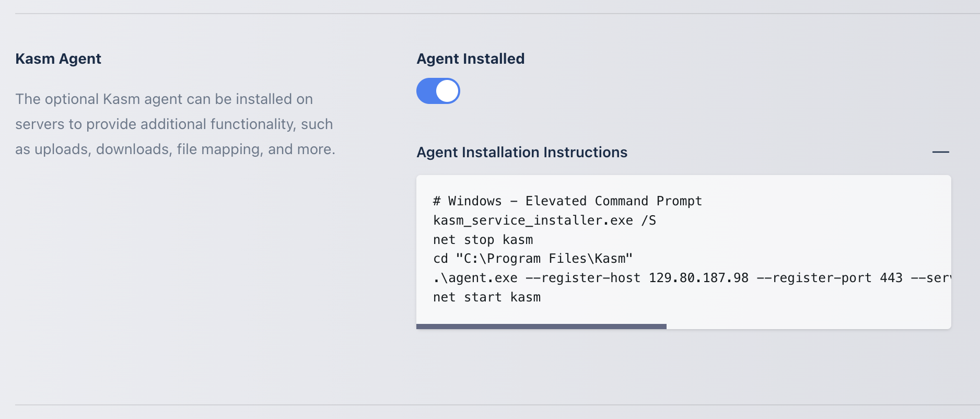Screen dimensions: 980x419
Task: Collapse the Agent Installation Instructions section
Action: [940, 152]
